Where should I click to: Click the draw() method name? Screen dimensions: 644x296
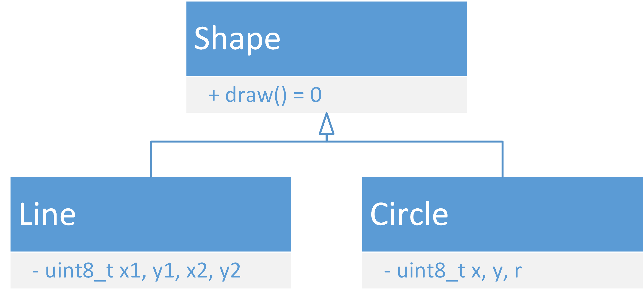256,95
